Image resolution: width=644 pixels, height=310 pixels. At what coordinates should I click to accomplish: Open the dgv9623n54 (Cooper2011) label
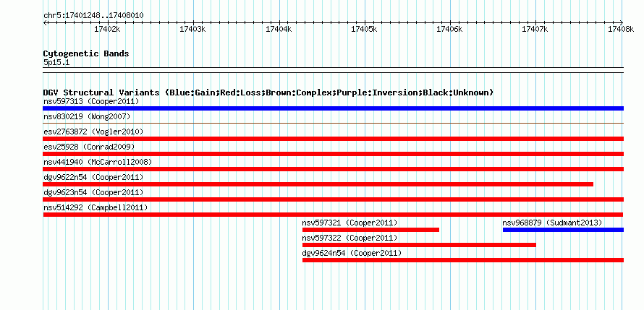click(93, 192)
